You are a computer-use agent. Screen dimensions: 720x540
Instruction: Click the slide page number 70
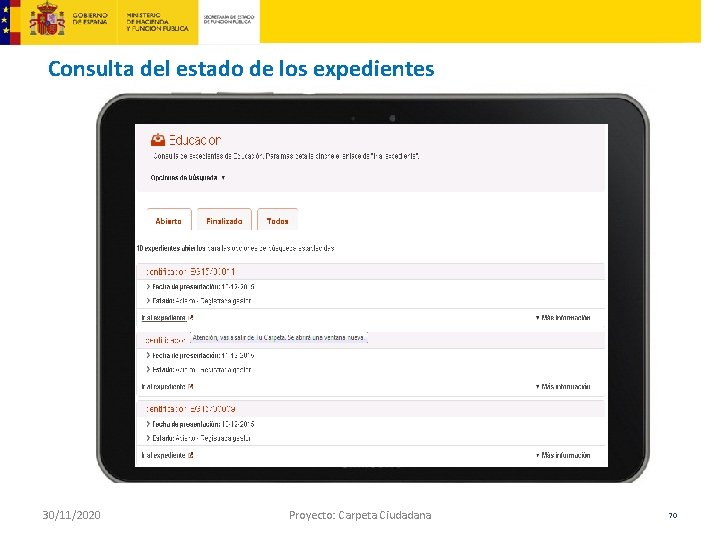pos(673,516)
